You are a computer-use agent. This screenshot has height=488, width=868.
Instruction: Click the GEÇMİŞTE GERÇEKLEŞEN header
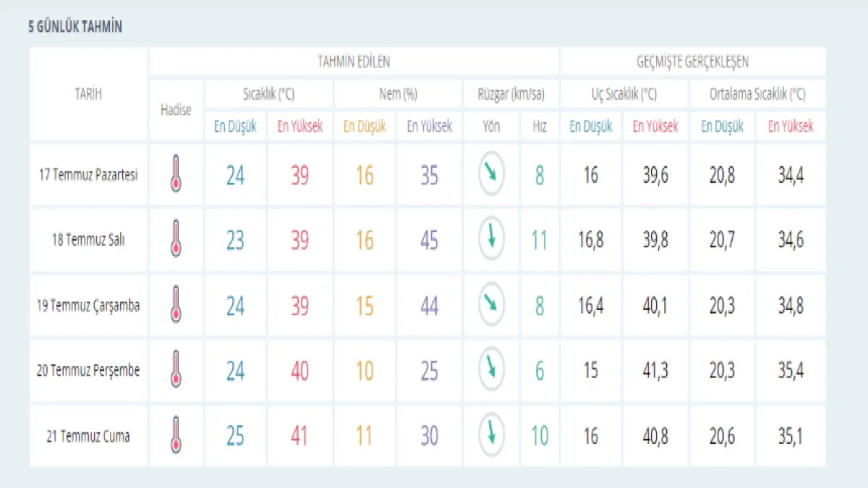pos(692,62)
